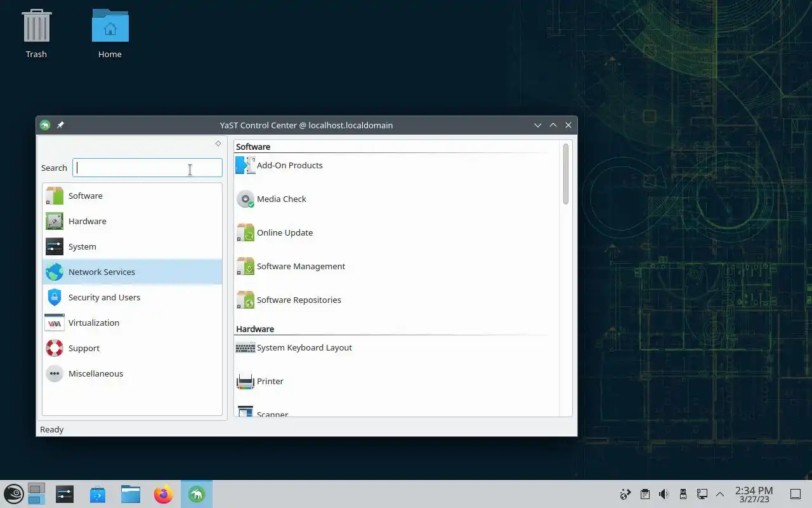Click the virtual desktop pager in the taskbar

tap(37, 494)
